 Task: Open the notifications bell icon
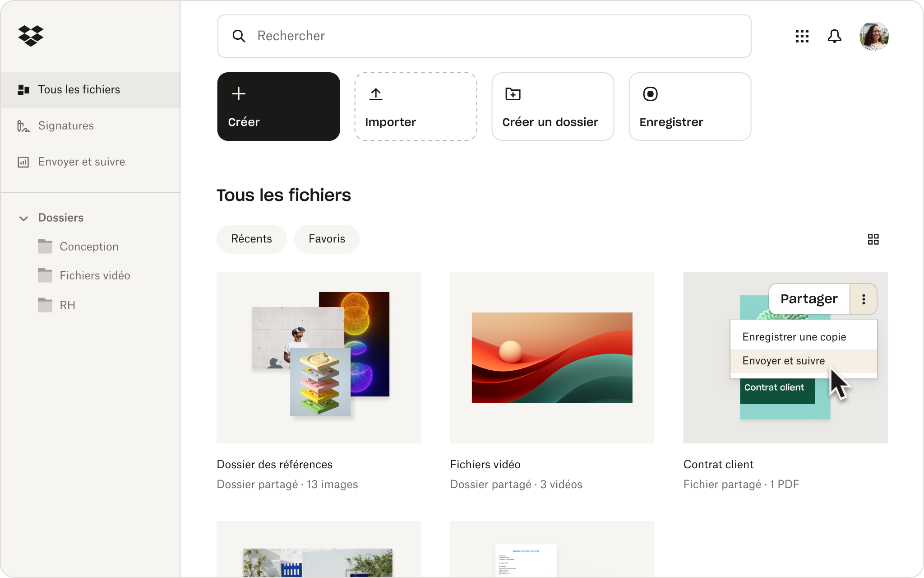coord(834,37)
